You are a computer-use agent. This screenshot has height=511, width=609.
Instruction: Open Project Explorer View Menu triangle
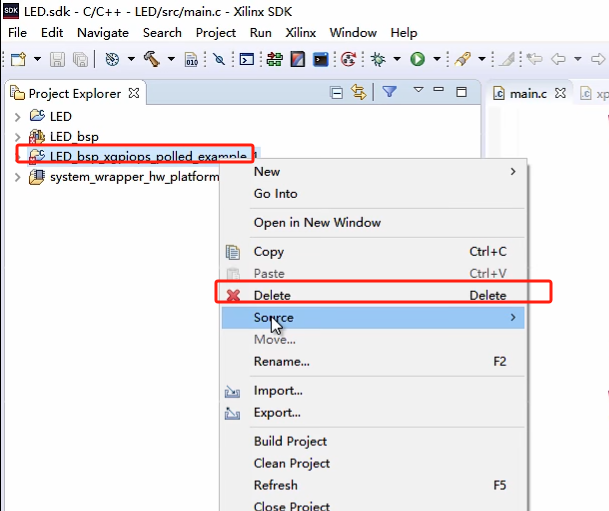(x=418, y=90)
